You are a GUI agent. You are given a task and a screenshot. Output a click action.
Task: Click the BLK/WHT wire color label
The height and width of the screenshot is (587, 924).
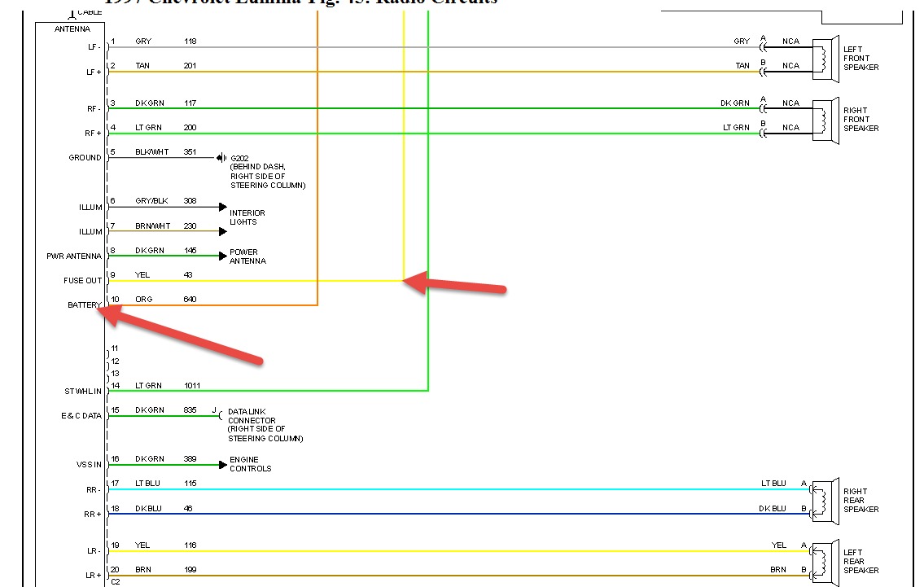pos(152,151)
